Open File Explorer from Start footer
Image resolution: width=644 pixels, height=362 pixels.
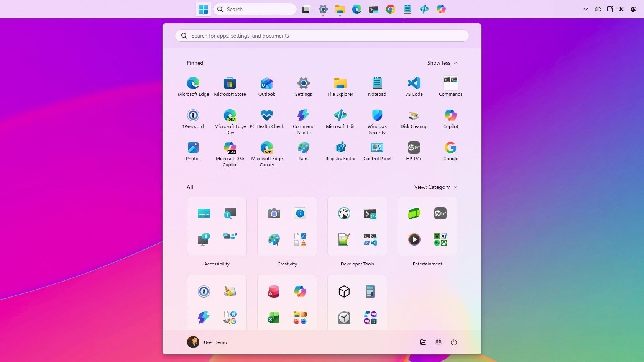click(x=423, y=342)
